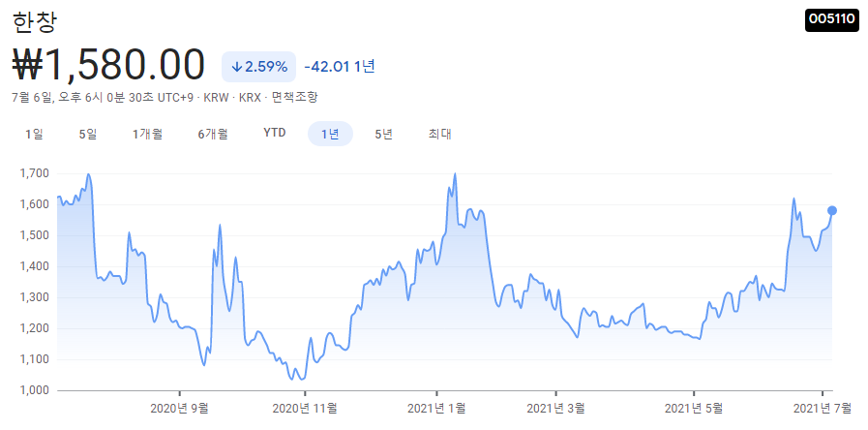The width and height of the screenshot is (868, 430).
Task: Open the 면책조항 disclaimer link
Action: (295, 98)
